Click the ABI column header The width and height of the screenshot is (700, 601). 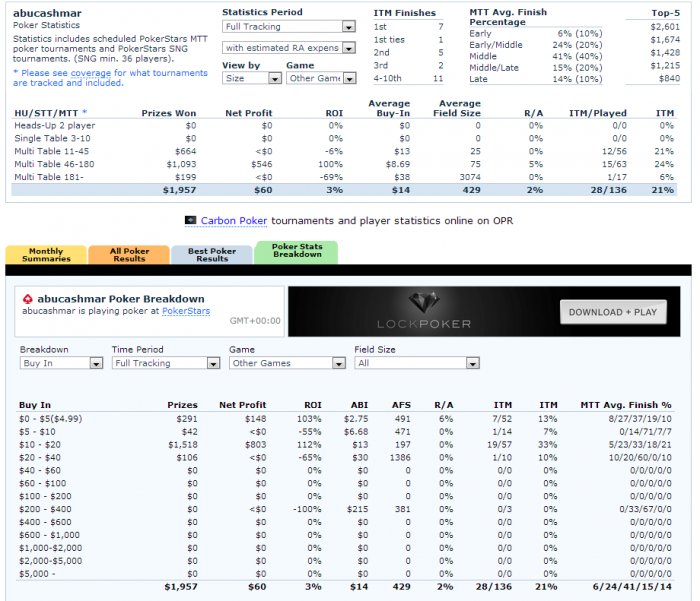[x=359, y=405]
